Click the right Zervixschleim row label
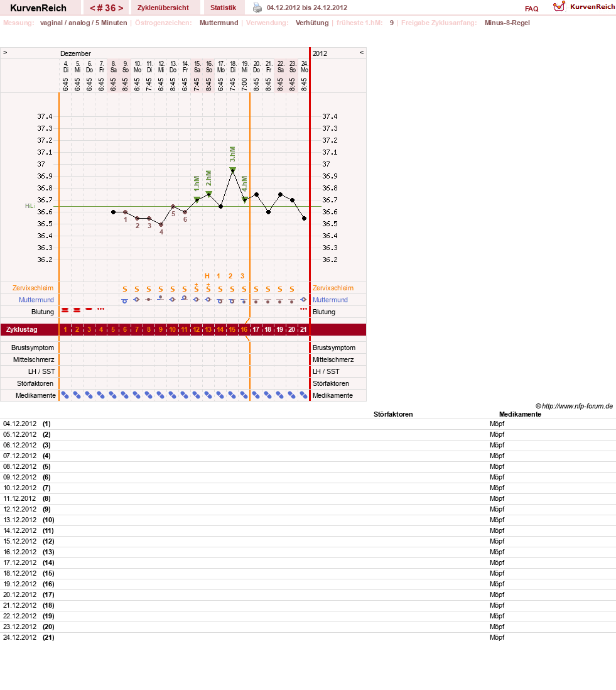 coord(333,288)
